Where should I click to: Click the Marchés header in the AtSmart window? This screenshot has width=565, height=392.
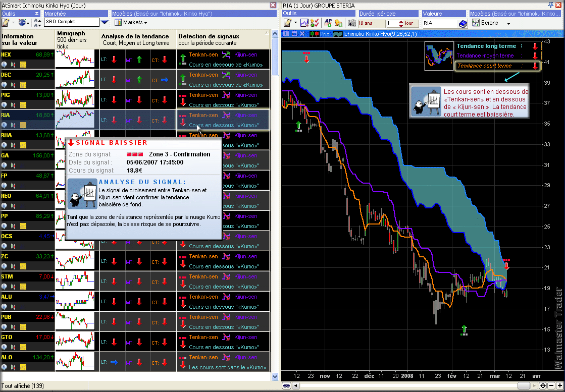click(x=76, y=13)
